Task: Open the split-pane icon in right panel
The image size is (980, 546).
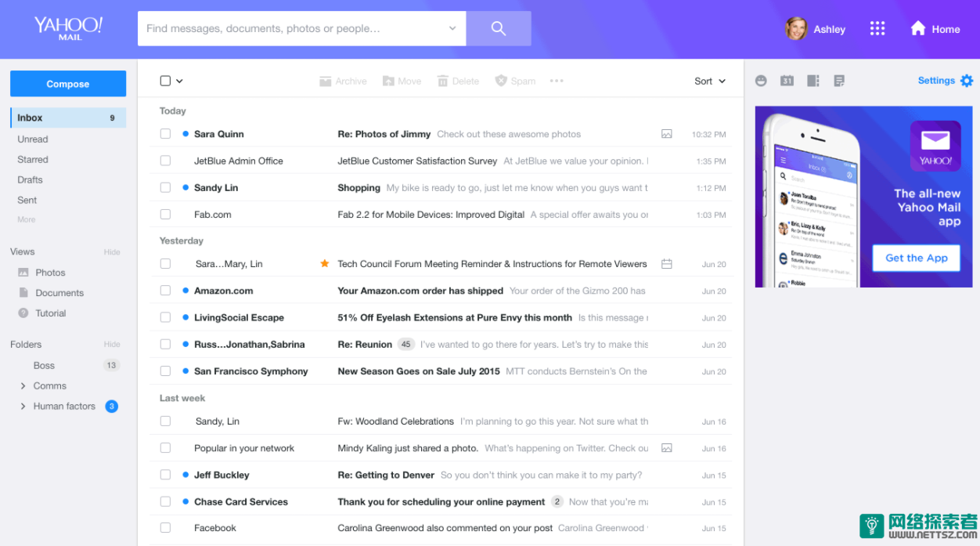Action: click(813, 81)
